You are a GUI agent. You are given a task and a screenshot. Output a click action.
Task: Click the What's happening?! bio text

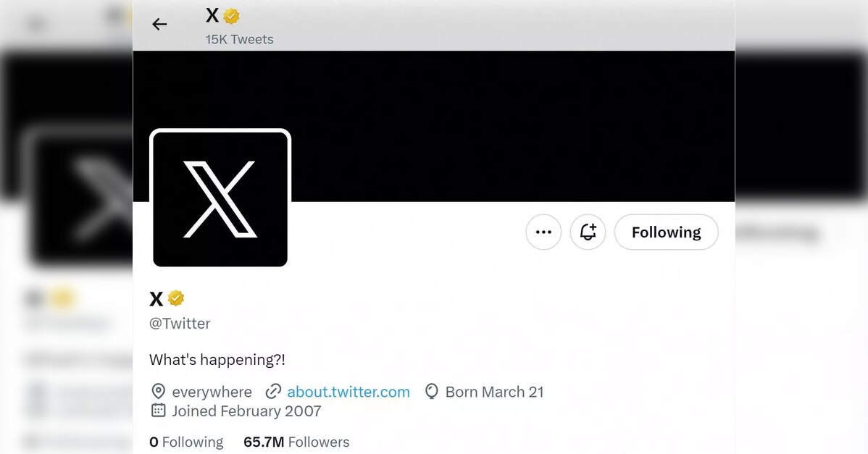(217, 360)
